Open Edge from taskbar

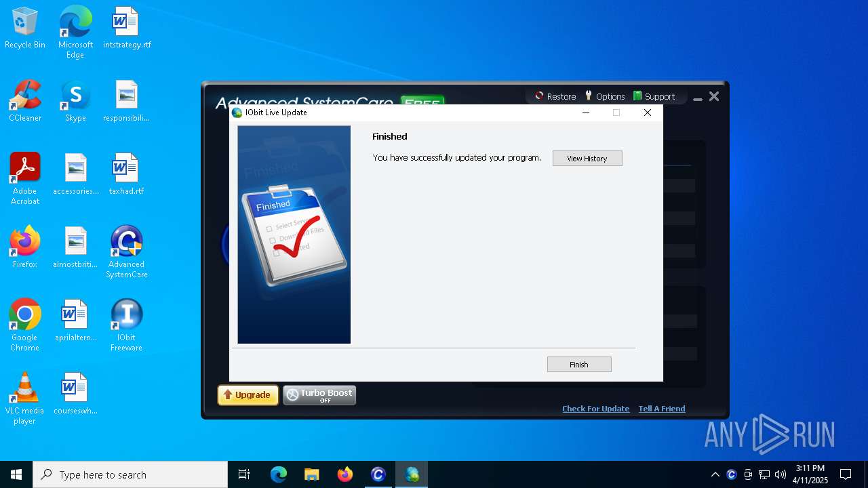[x=279, y=474]
